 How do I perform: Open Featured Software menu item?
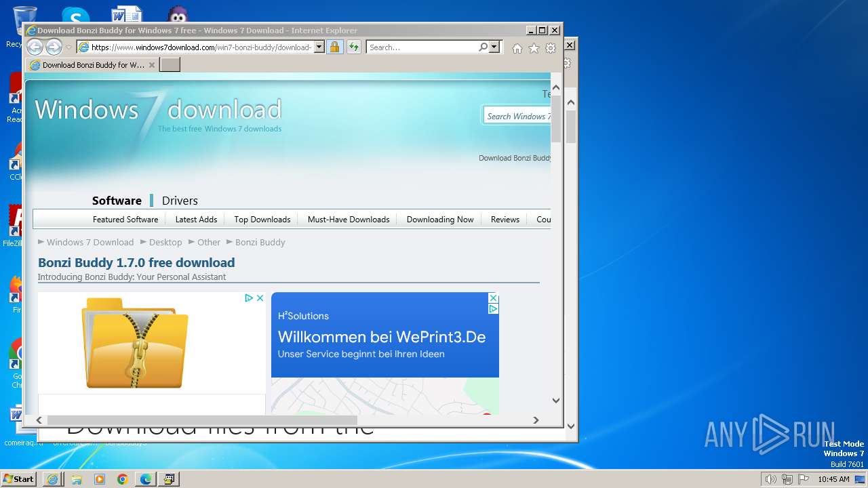[125, 220]
